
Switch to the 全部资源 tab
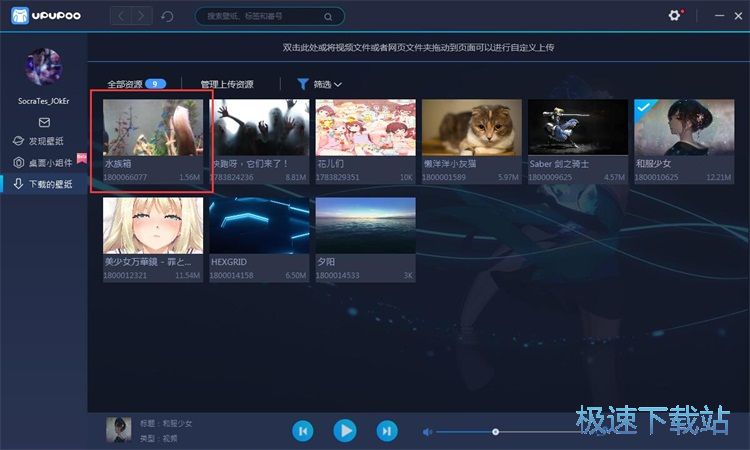(x=125, y=84)
